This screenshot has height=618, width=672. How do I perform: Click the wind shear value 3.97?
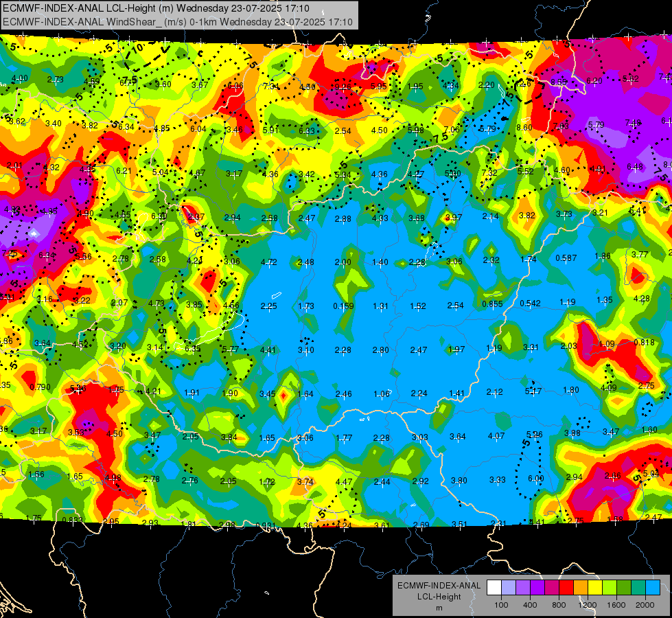(454, 217)
